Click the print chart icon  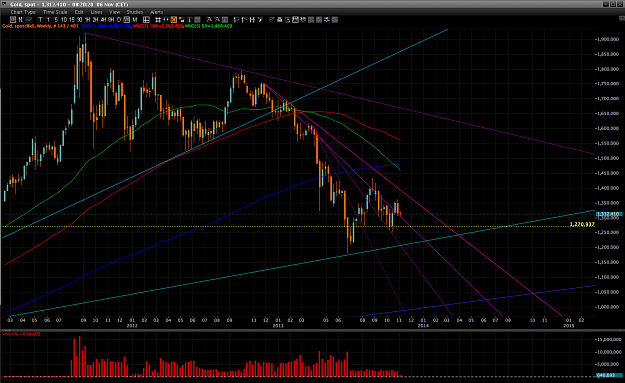click(x=279, y=20)
